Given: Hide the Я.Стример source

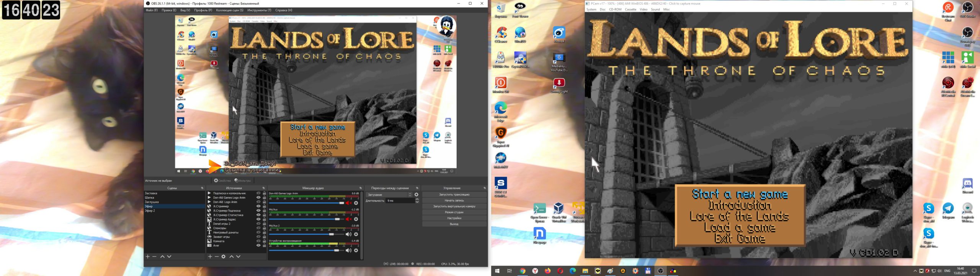Looking at the screenshot, I should (258, 206).
